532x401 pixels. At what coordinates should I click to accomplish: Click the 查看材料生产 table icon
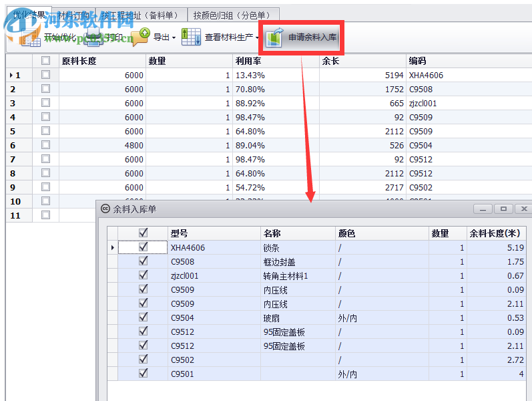click(x=191, y=37)
